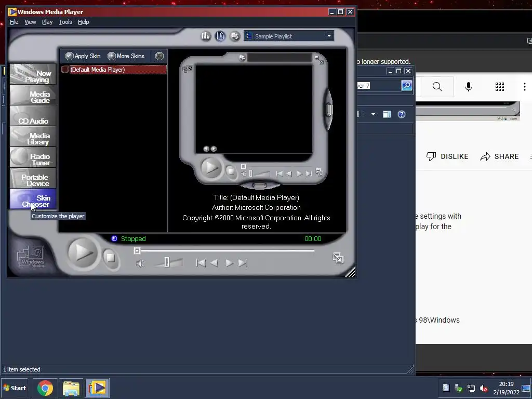Launch Chrome from the taskbar
The width and height of the screenshot is (532, 399).
pyautogui.click(x=45, y=388)
